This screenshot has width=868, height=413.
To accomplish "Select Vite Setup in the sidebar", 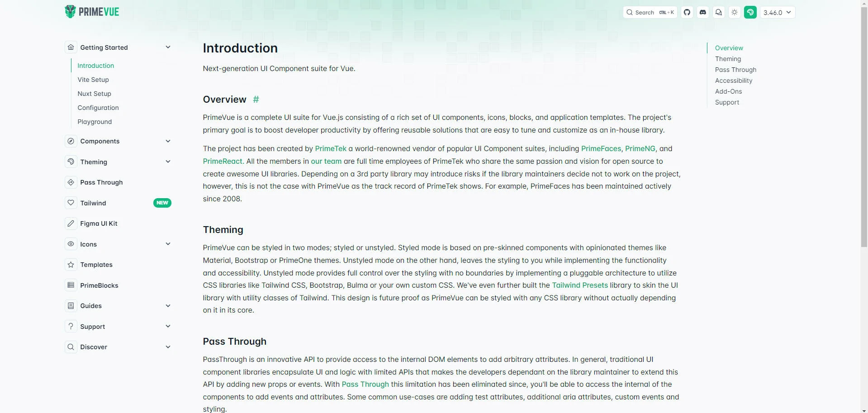I will point(93,80).
